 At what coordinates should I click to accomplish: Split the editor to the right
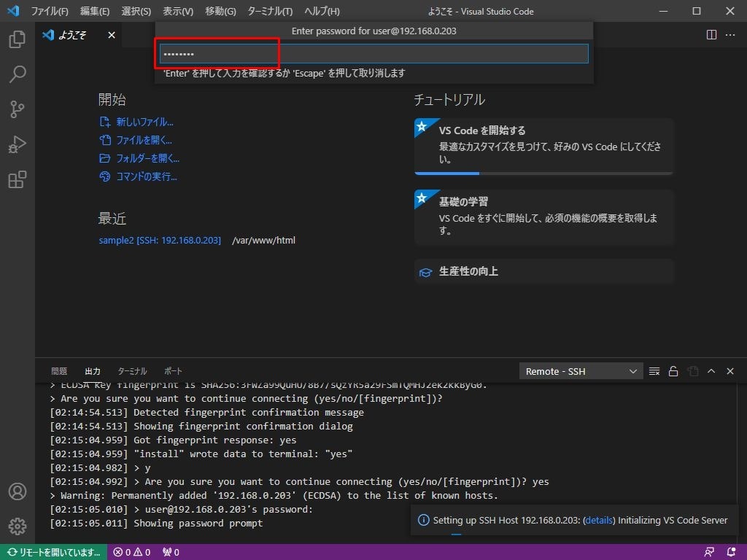point(711,35)
